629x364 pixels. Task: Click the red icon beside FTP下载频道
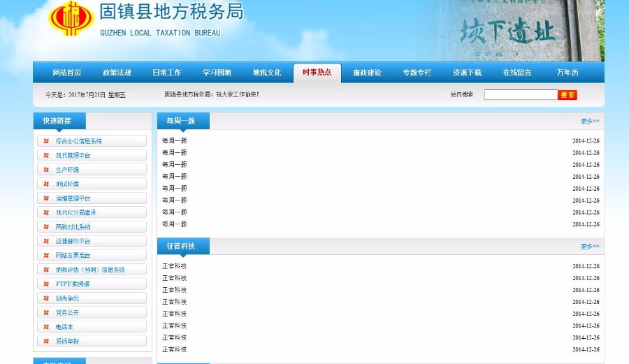46,284
